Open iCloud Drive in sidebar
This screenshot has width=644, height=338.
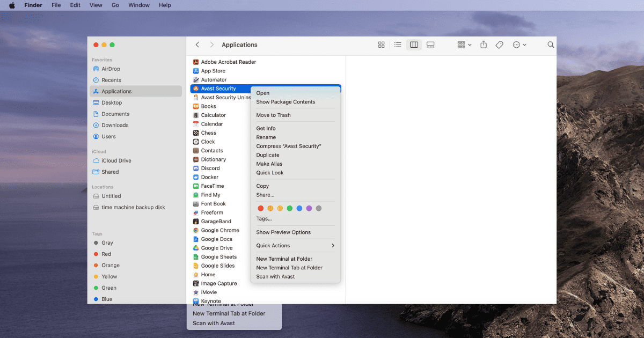pyautogui.click(x=116, y=160)
